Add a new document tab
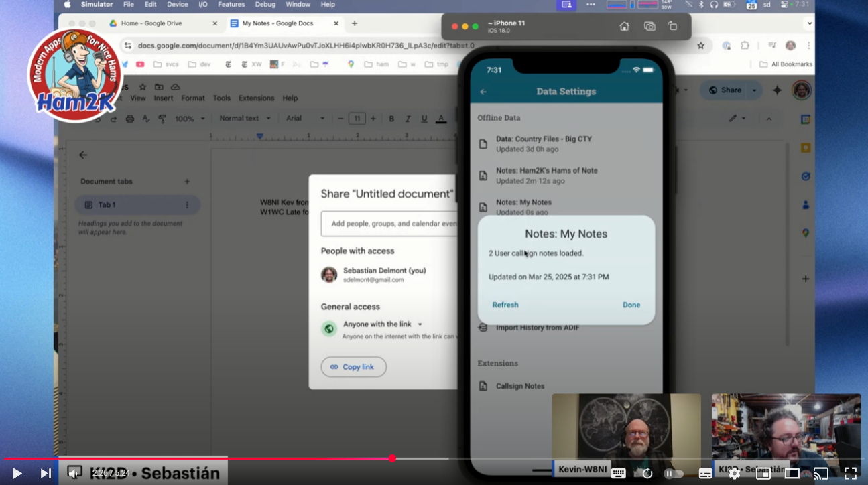 (x=187, y=182)
